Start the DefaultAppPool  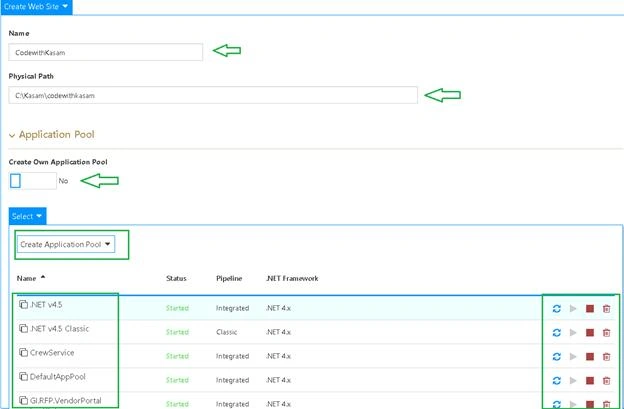[x=573, y=380]
